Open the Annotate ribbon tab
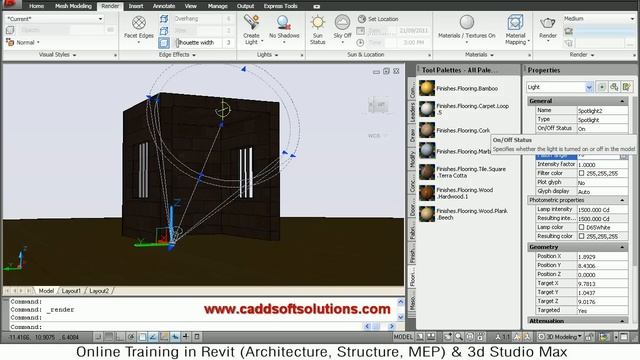 pos(164,6)
